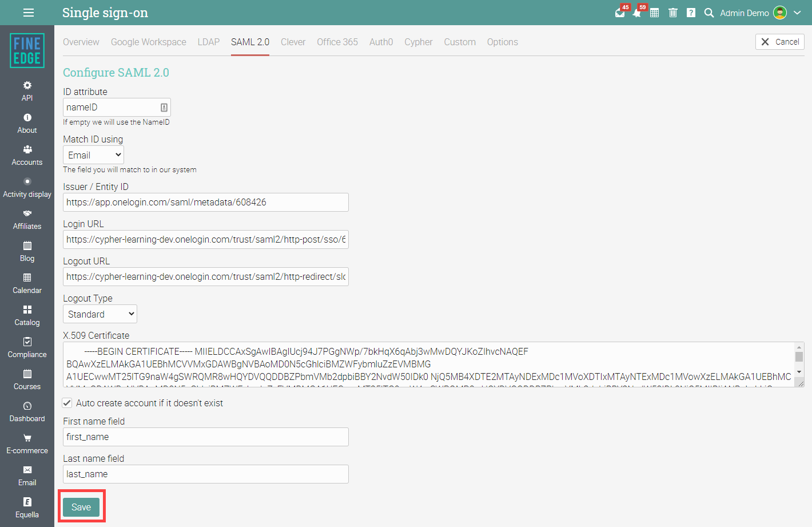This screenshot has height=527, width=812.
Task: Switch to the Office 365 tab
Action: coord(337,42)
